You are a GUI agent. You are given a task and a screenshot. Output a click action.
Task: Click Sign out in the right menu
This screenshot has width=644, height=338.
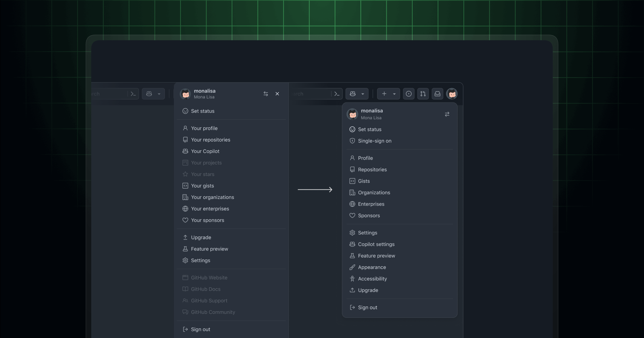point(367,308)
